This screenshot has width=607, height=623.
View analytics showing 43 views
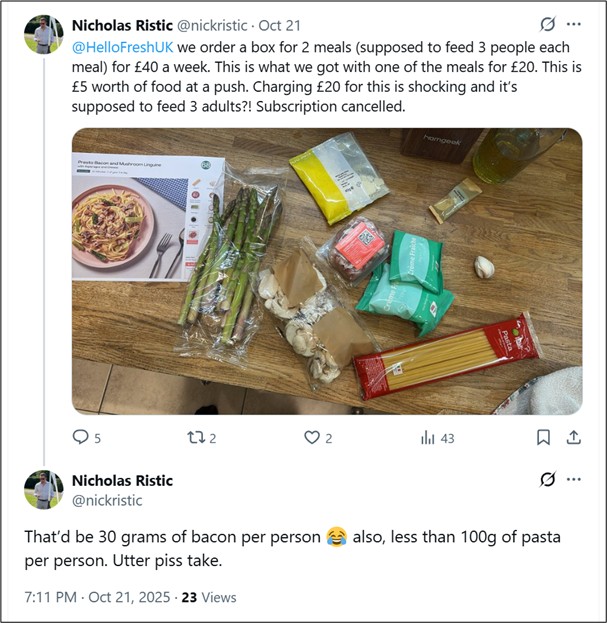tap(437, 437)
